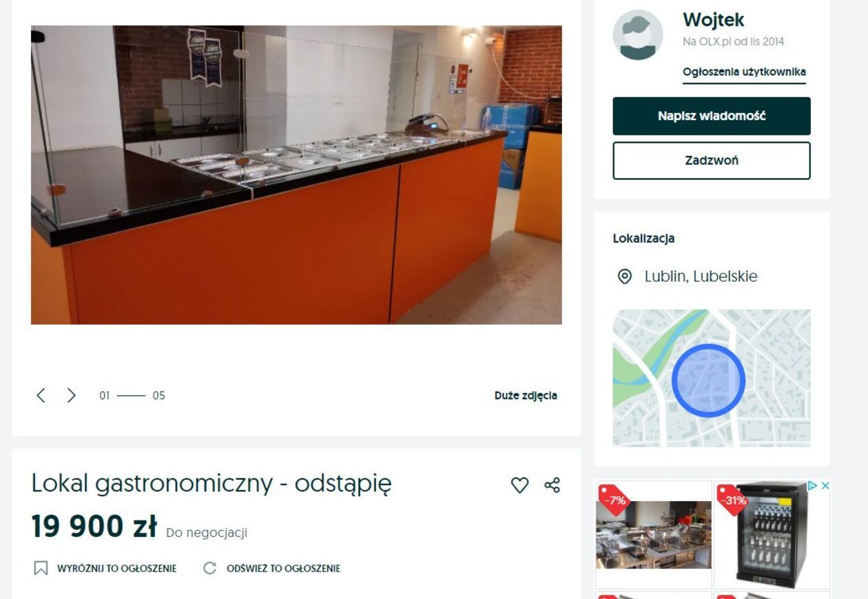The height and width of the screenshot is (599, 868).
Task: Click the bookmark icon for Wyróżnij to ogłoszenie
Action: pos(41,569)
